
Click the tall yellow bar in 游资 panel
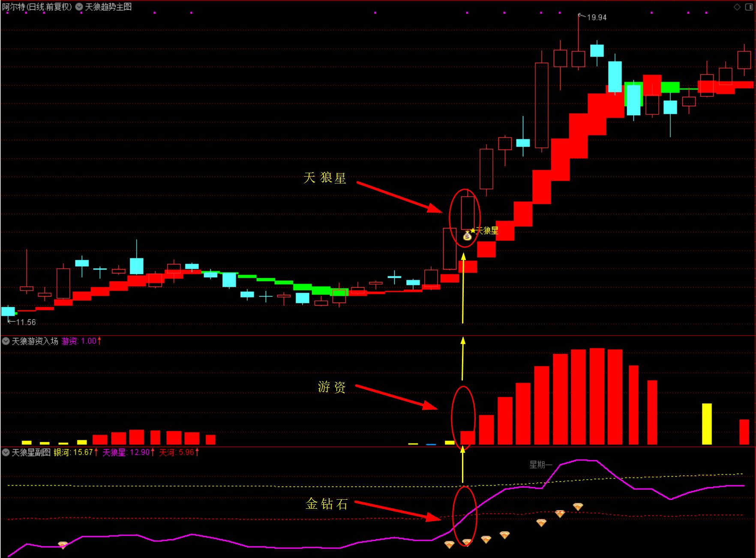[707, 424]
